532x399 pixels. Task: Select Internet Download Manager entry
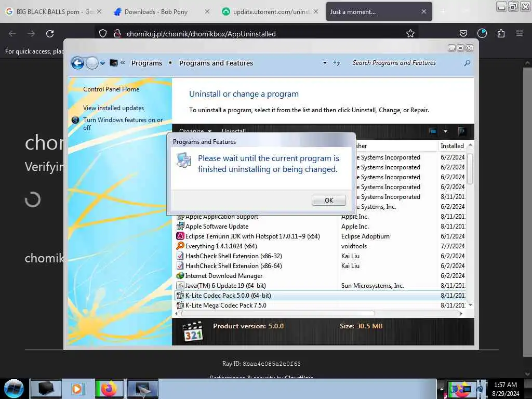pos(321,275)
